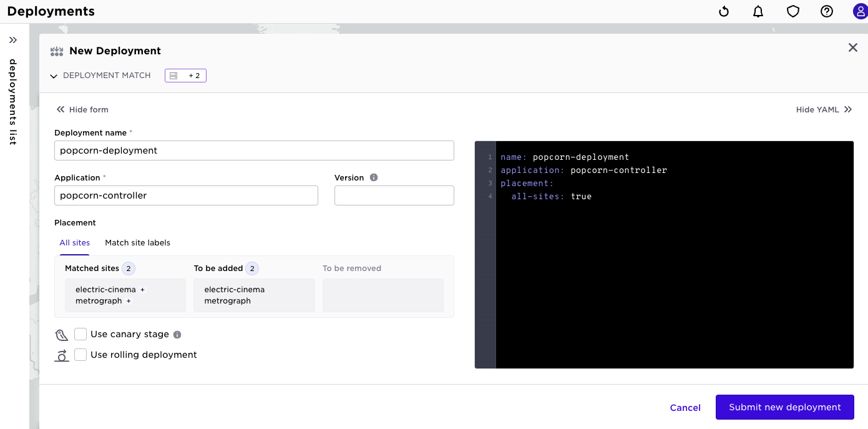The height and width of the screenshot is (429, 868).
Task: Collapse the DEPLOYMENT MATCH section
Action: (x=54, y=75)
